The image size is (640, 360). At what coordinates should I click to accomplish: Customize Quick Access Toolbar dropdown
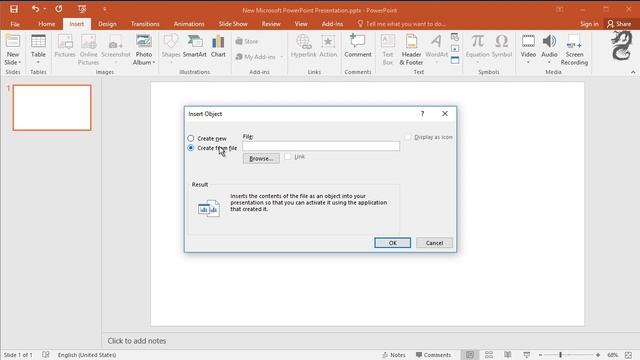click(x=104, y=9)
